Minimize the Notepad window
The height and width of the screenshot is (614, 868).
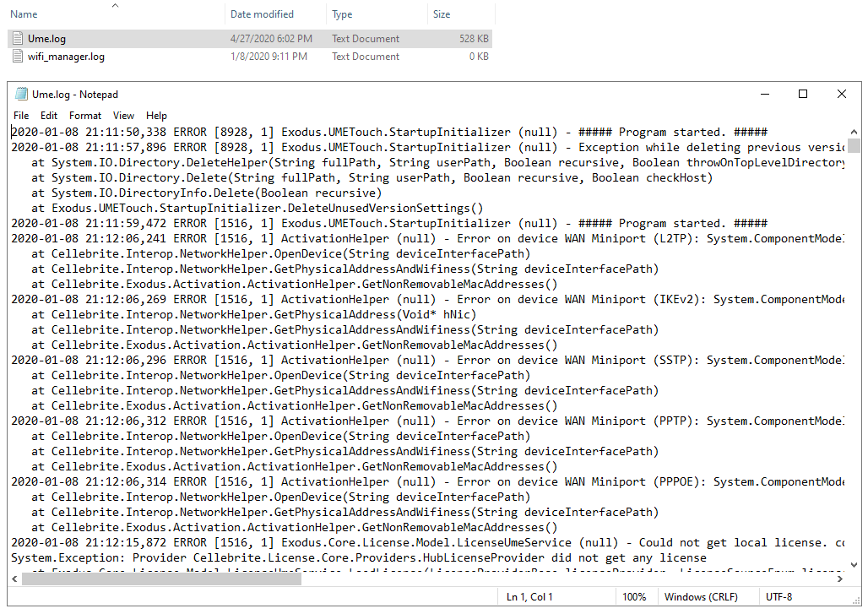(x=765, y=94)
